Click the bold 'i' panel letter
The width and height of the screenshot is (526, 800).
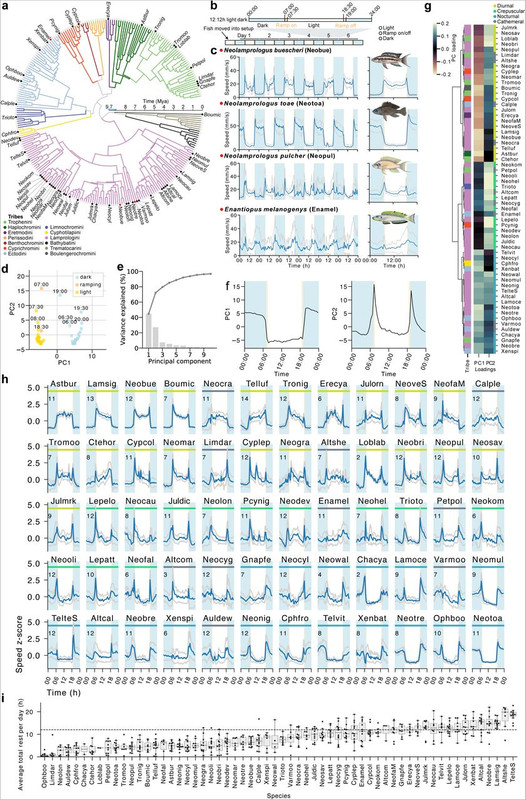pyautogui.click(x=4, y=698)
